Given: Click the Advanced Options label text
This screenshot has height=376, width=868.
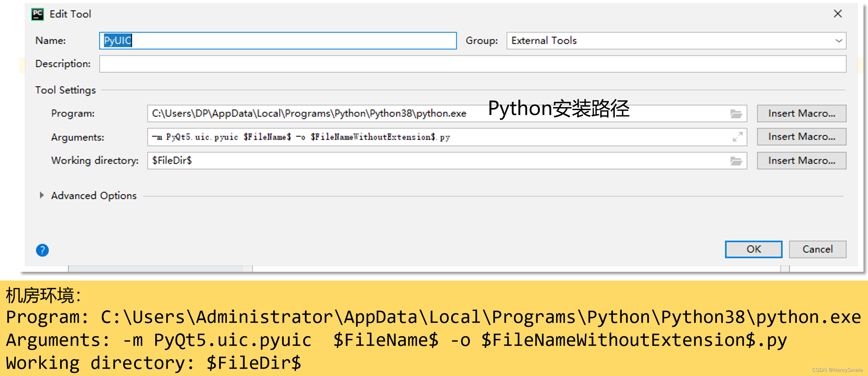Looking at the screenshot, I should click(x=94, y=195).
